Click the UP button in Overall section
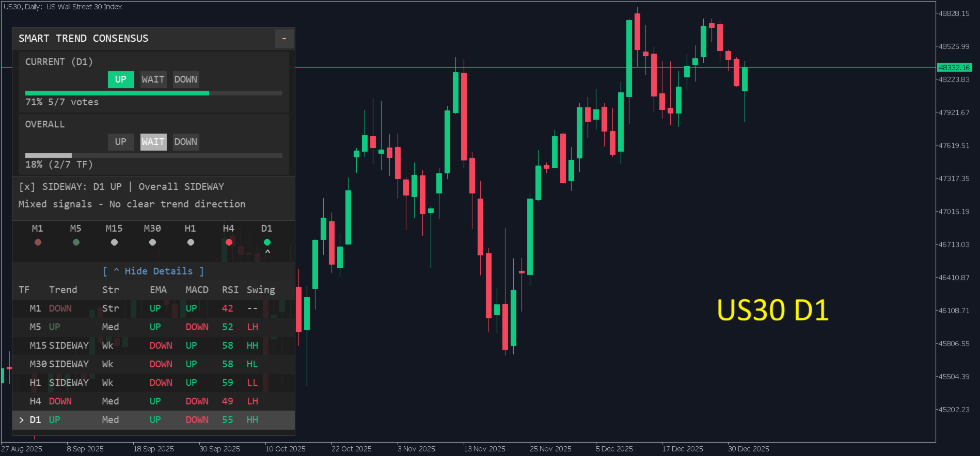This screenshot has width=980, height=456. (x=121, y=142)
